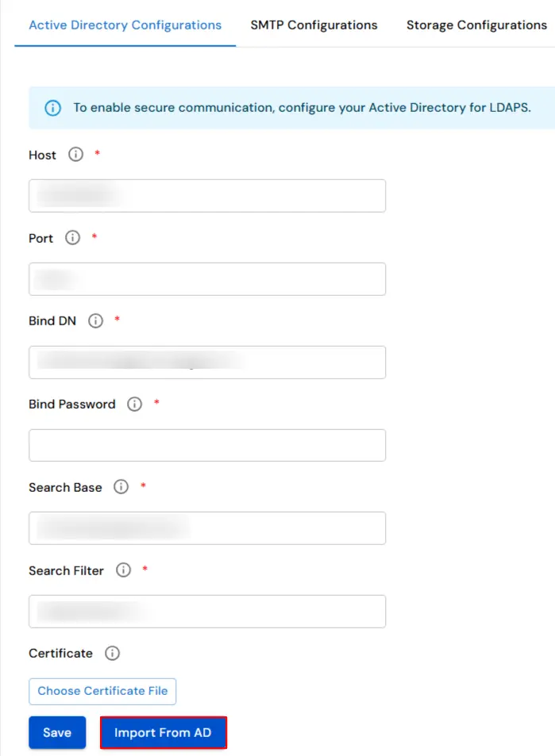Image resolution: width=555 pixels, height=756 pixels.
Task: Open the Storage Configurations tab
Action: 476,25
